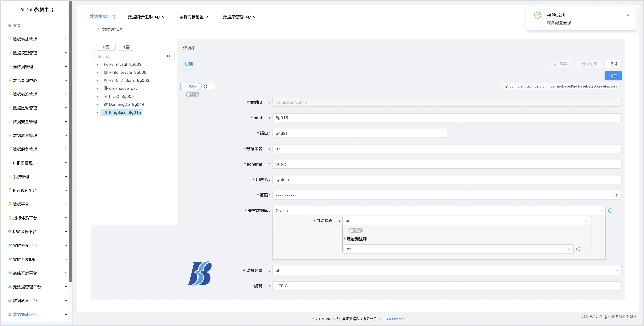Click inside the Search input box
Image resolution: width=644 pixels, height=326 pixels.
130,56
